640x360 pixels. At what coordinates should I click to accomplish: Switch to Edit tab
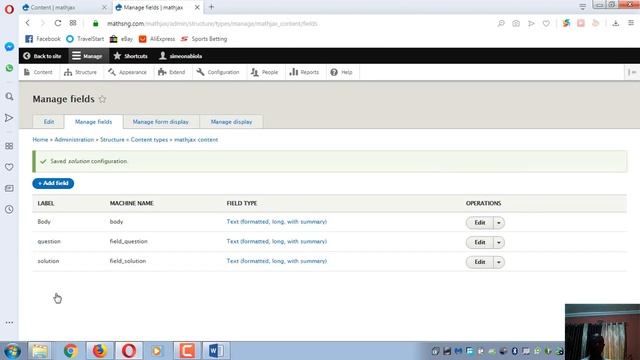[x=49, y=122]
